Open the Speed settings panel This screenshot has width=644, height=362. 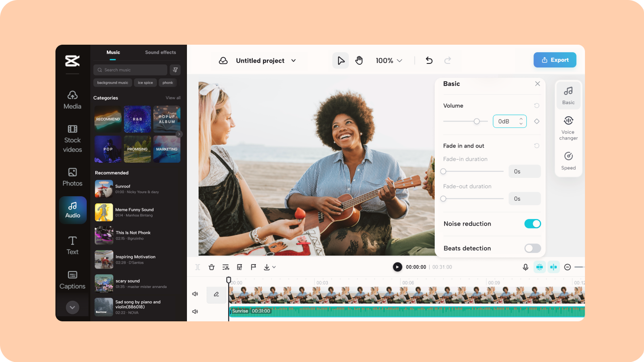[x=568, y=161]
